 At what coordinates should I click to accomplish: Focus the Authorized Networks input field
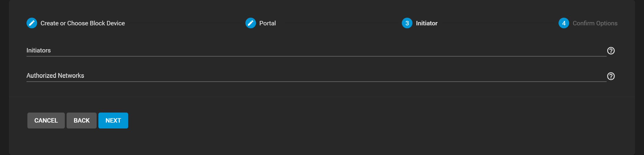click(316, 76)
